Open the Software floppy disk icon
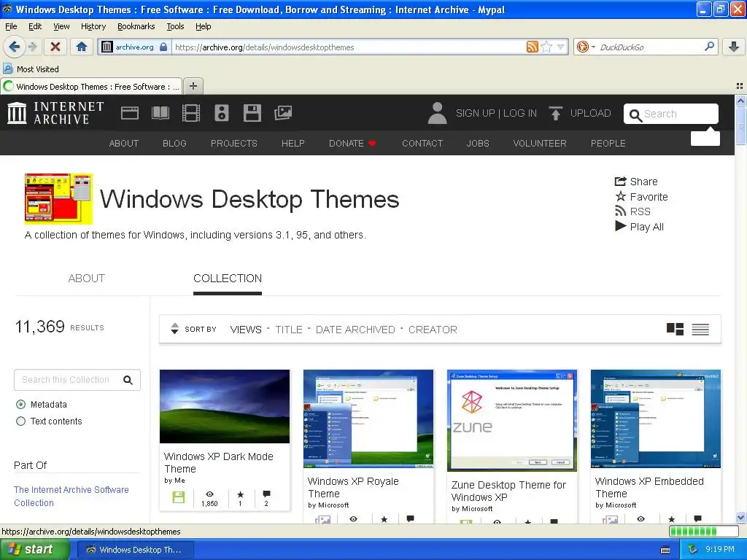 click(x=252, y=113)
